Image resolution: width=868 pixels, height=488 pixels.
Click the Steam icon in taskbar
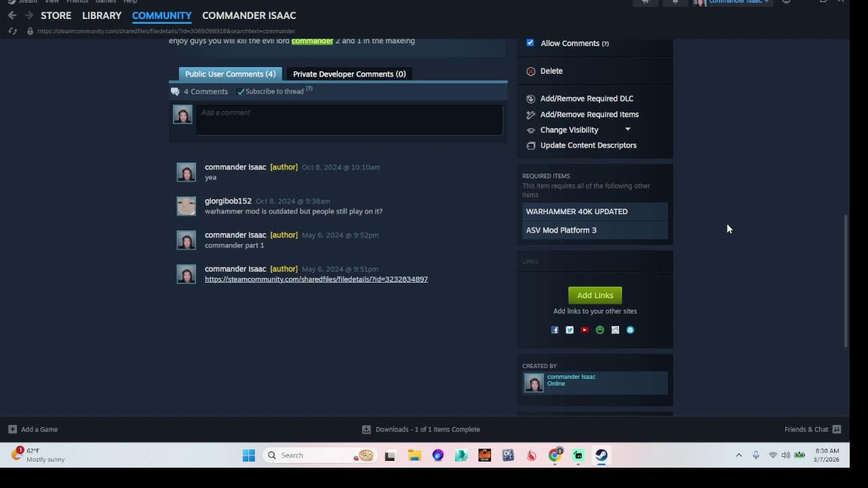coord(601,455)
